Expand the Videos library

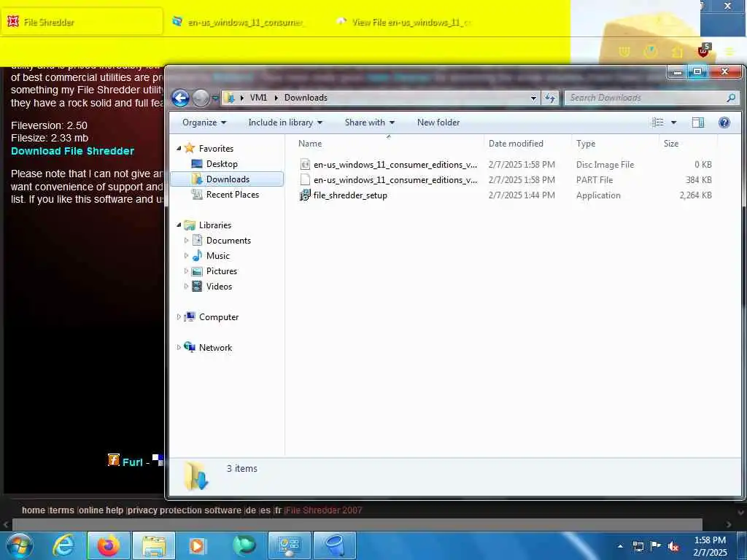click(x=186, y=286)
